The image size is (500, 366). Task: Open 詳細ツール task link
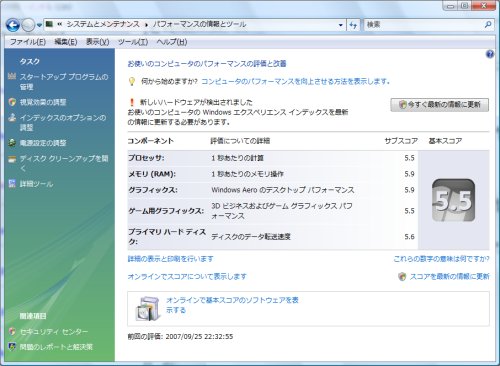[36, 184]
